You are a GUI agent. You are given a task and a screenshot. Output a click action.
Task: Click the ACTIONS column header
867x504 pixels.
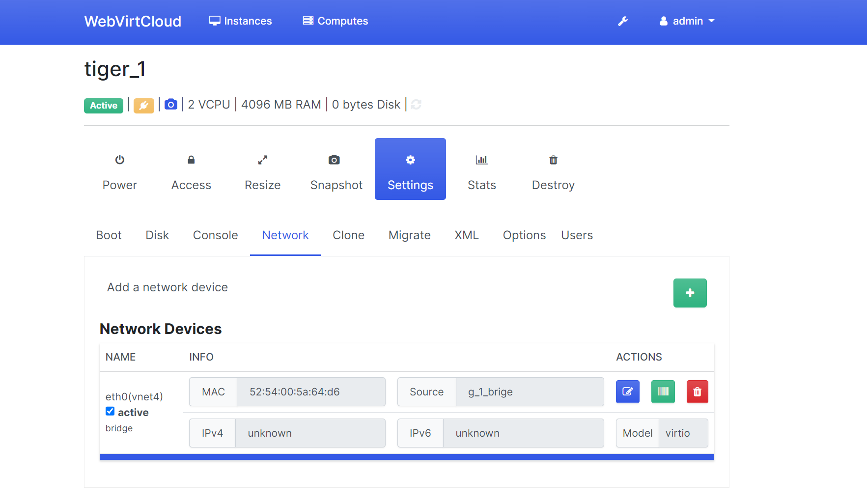[639, 357]
